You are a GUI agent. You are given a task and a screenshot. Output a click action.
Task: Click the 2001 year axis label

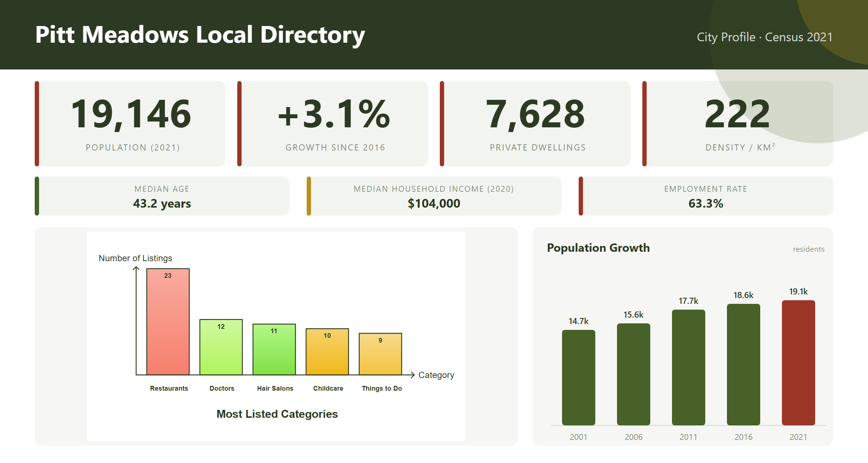(x=578, y=437)
